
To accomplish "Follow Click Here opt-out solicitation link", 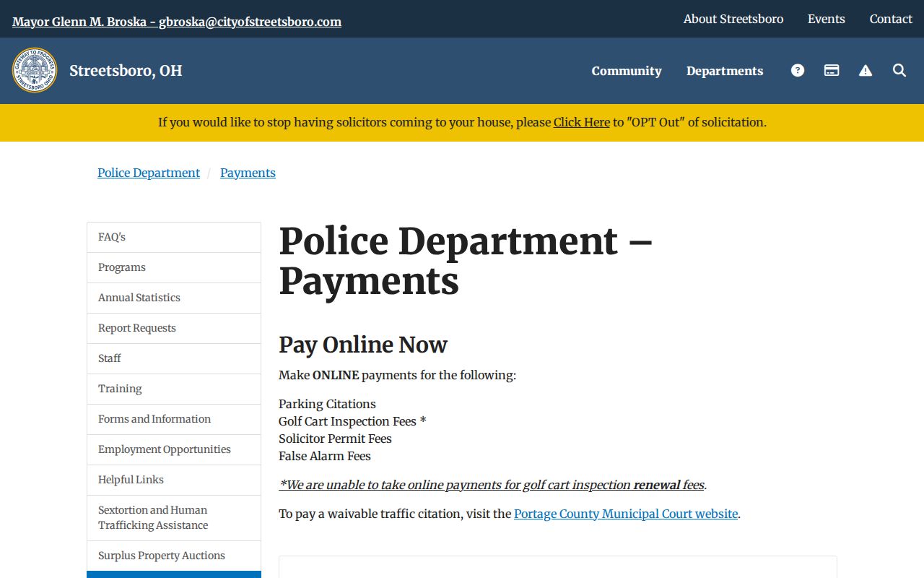I will point(582,122).
